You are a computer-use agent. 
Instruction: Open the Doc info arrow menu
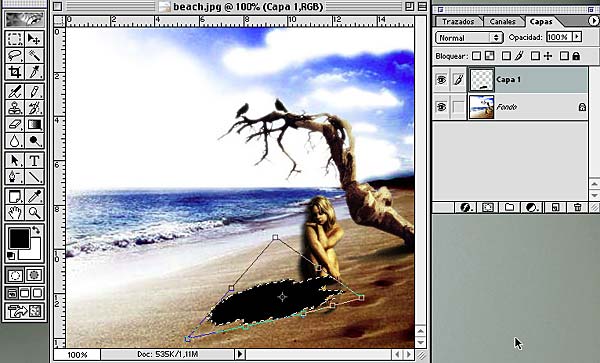[x=240, y=354]
